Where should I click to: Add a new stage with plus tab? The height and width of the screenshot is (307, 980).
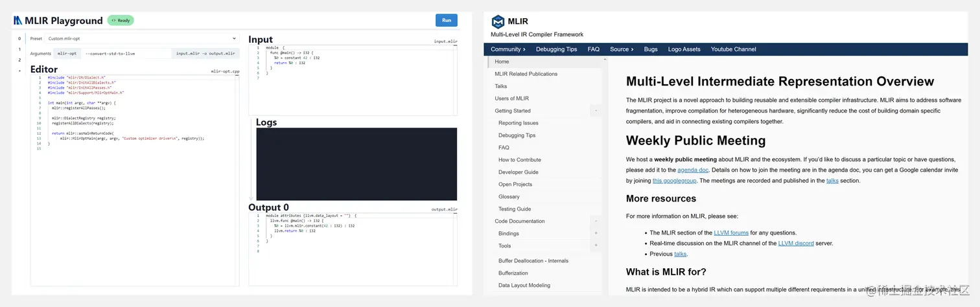pyautogui.click(x=19, y=71)
